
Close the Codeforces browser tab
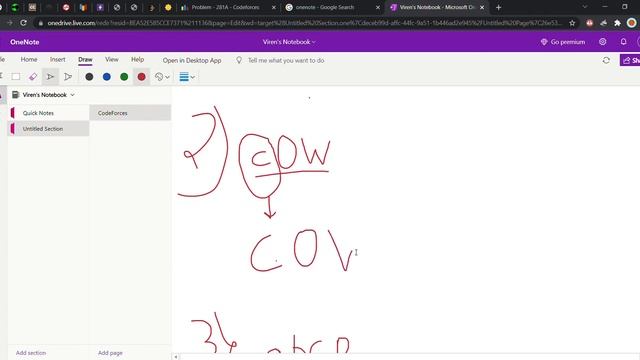click(x=273, y=7)
